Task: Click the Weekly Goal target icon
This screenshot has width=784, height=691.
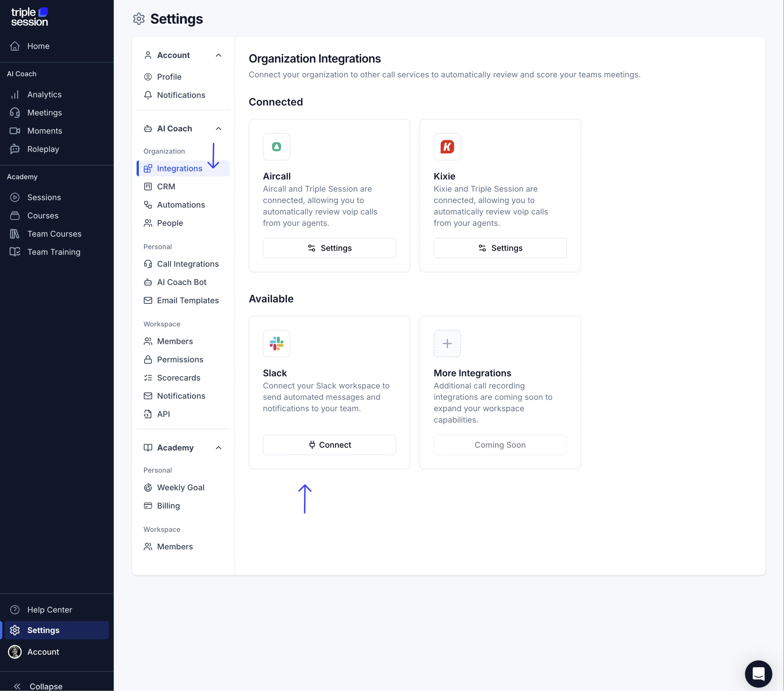Action: (148, 488)
